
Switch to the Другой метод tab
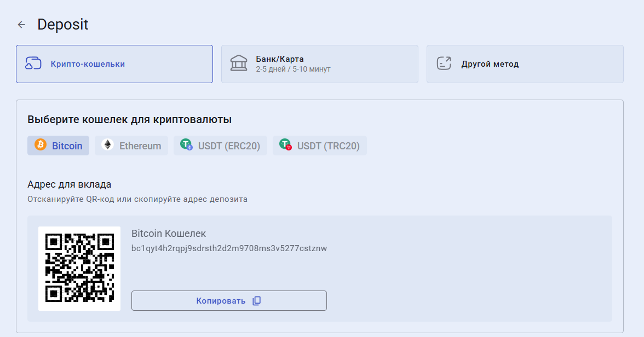[x=525, y=63]
